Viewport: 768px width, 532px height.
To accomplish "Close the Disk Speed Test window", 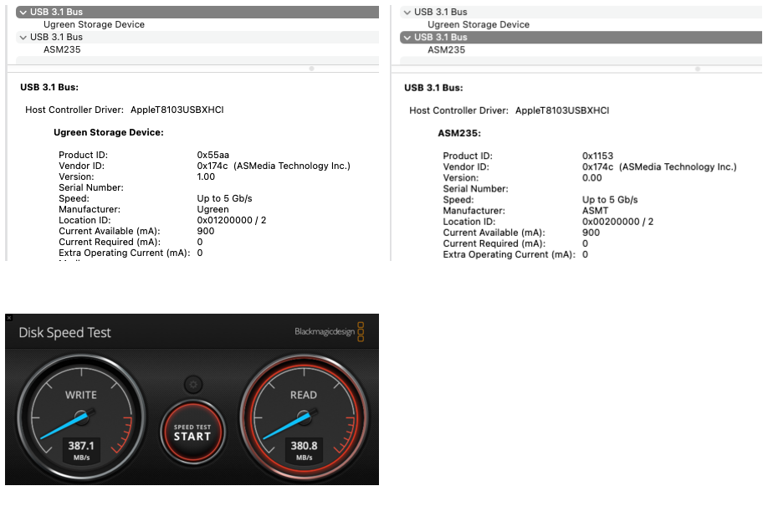I will point(9,318).
